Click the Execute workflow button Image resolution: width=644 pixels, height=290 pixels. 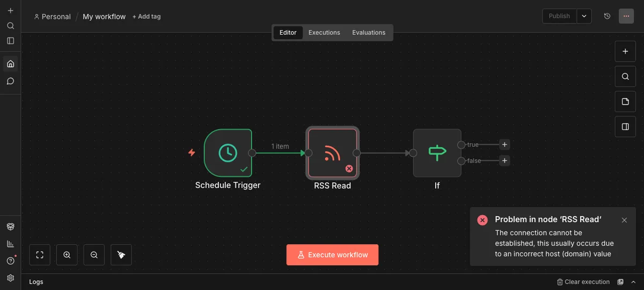[x=332, y=255]
